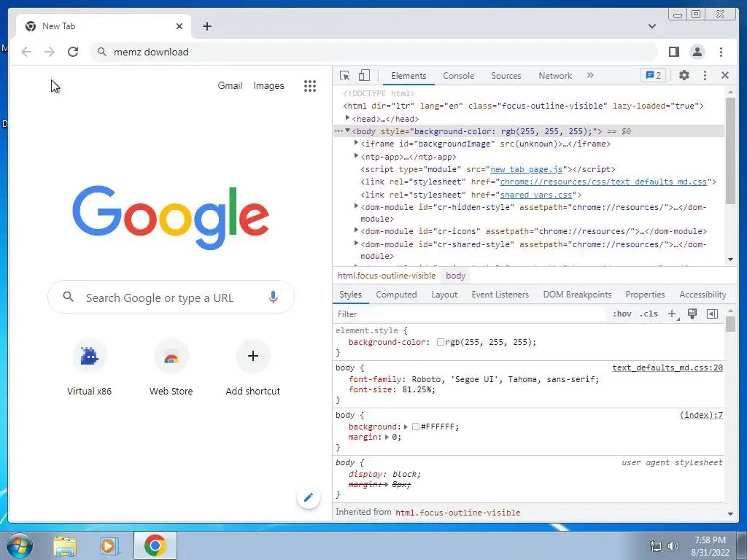Screen dimensions: 747x560
Task: Start voice search microphone icon
Action: click(273, 297)
